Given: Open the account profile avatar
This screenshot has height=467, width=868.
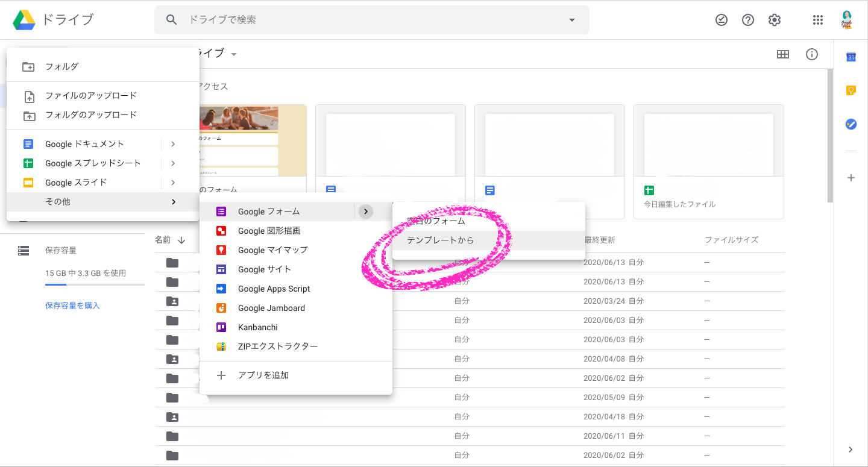Looking at the screenshot, I should coord(847,20).
